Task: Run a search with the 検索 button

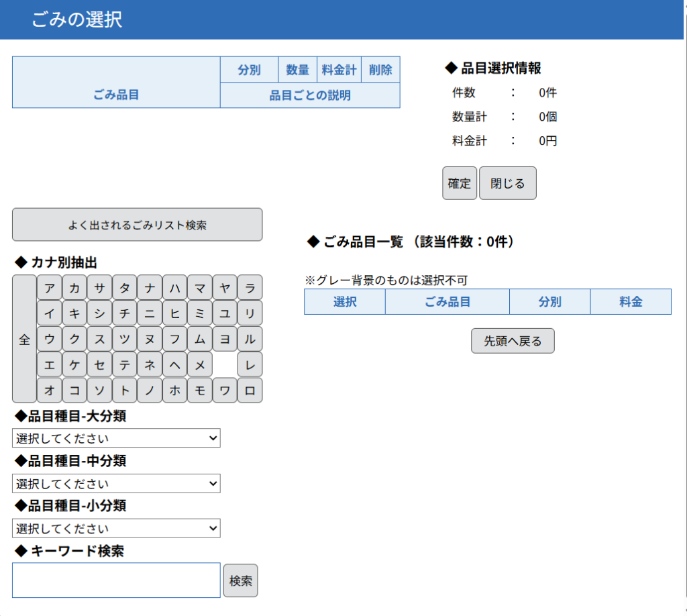Action: point(240,580)
